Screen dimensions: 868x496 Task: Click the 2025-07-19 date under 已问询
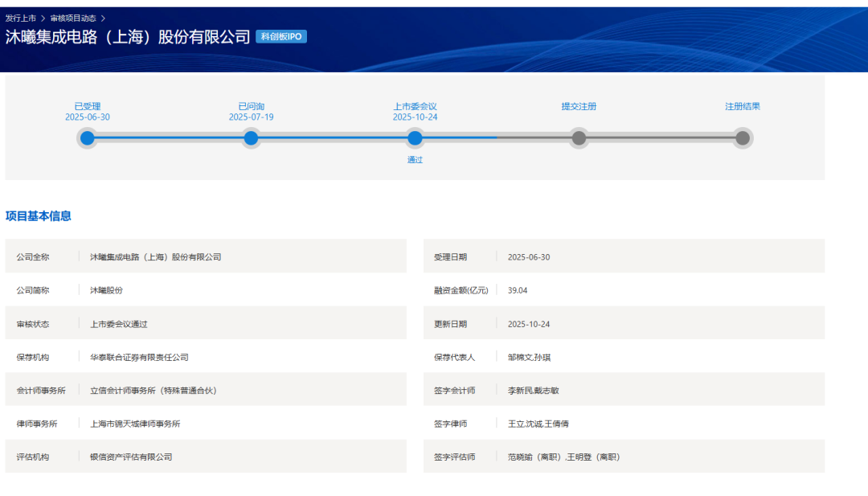point(251,117)
